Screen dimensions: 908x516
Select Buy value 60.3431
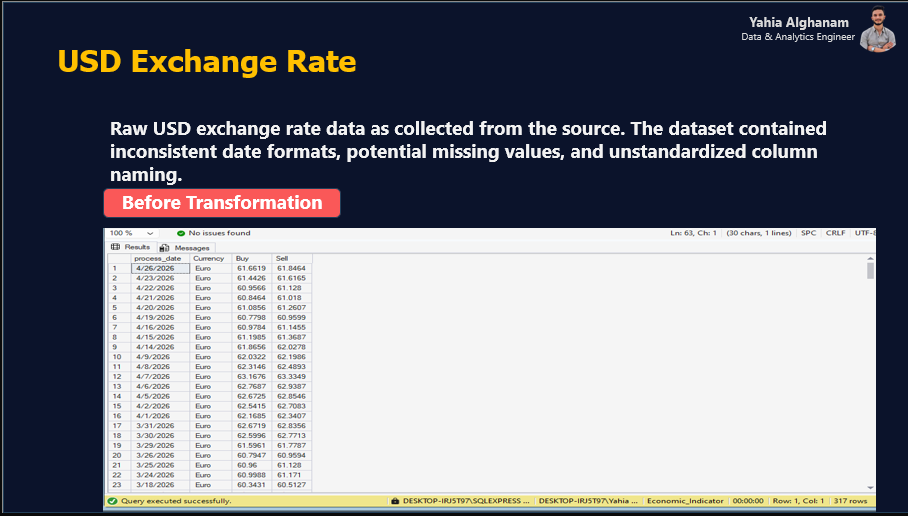tap(251, 485)
